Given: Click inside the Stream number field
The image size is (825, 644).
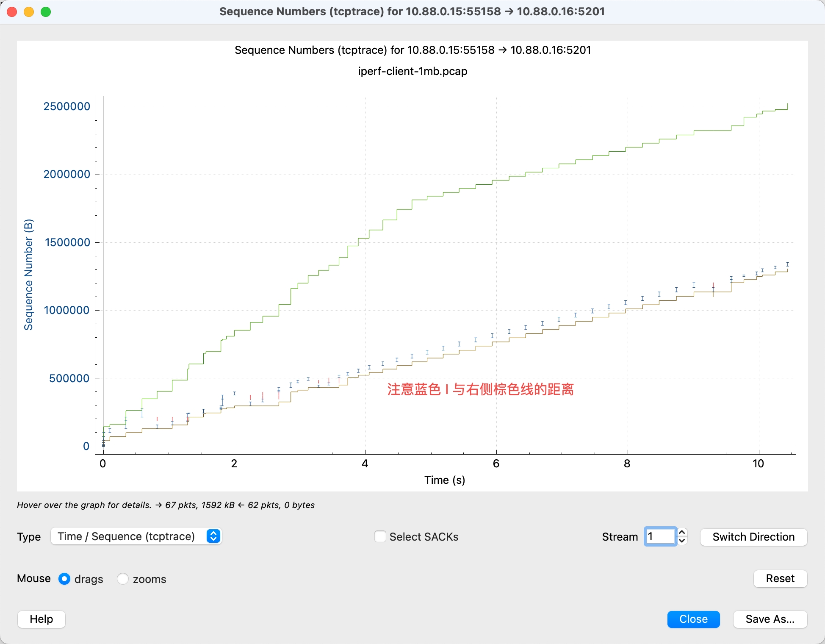Looking at the screenshot, I should 660,537.
